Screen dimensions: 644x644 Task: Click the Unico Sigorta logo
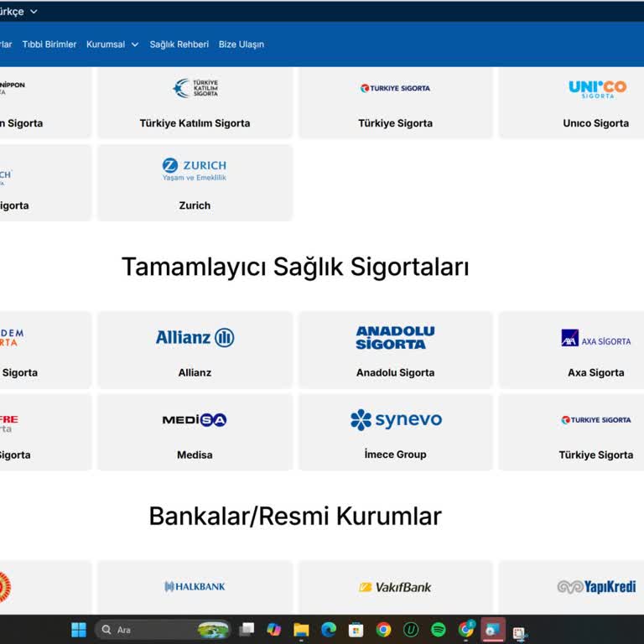pyautogui.click(x=595, y=89)
